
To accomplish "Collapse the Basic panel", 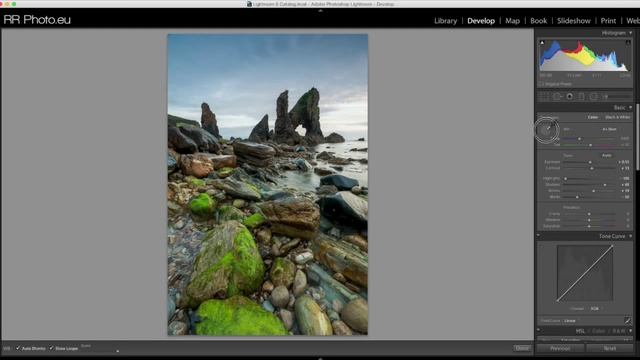I will tap(631, 107).
